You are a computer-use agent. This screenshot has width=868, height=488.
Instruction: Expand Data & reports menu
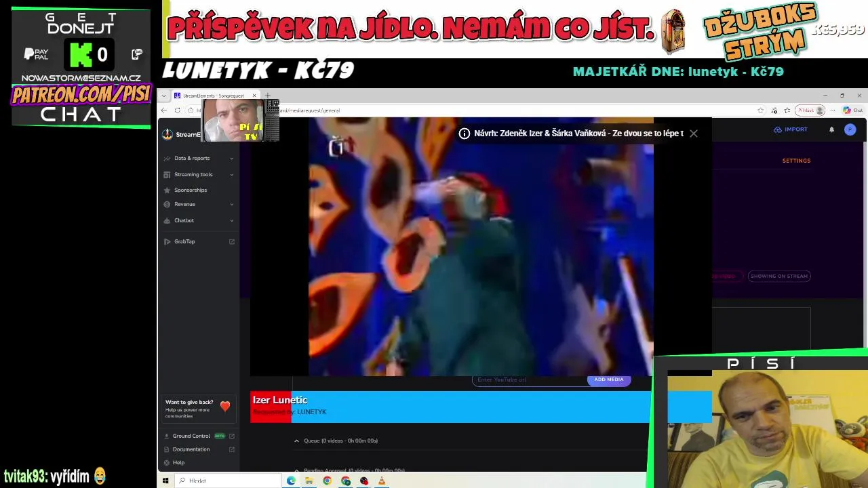[232, 159]
